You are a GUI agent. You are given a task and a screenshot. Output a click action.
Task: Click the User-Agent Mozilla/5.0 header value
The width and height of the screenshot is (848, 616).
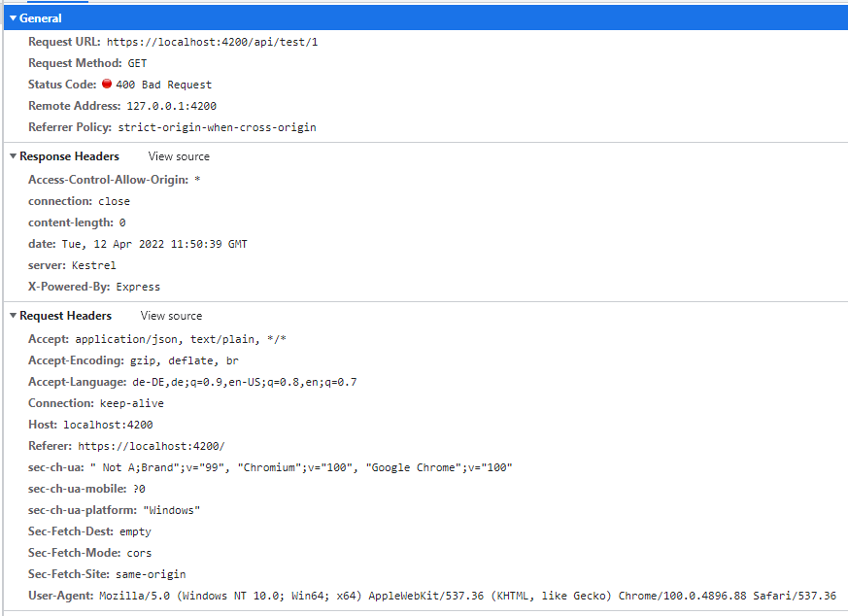[x=468, y=596]
